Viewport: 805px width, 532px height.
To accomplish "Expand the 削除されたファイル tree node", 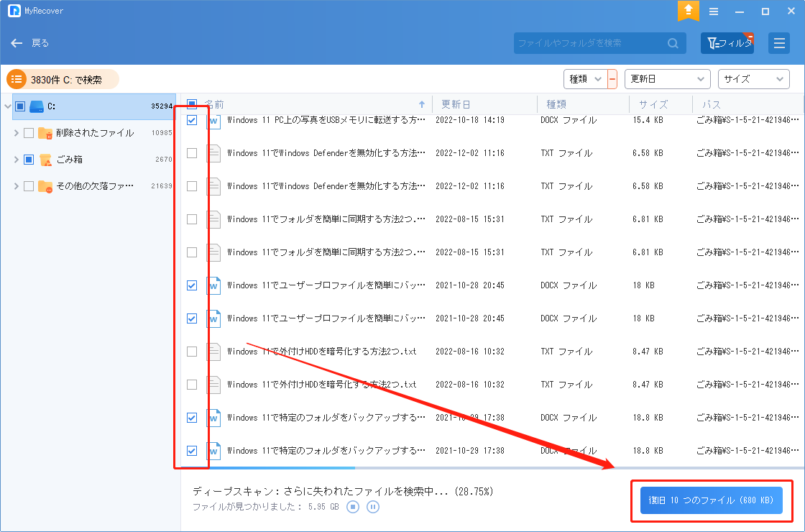I will 16,133.
